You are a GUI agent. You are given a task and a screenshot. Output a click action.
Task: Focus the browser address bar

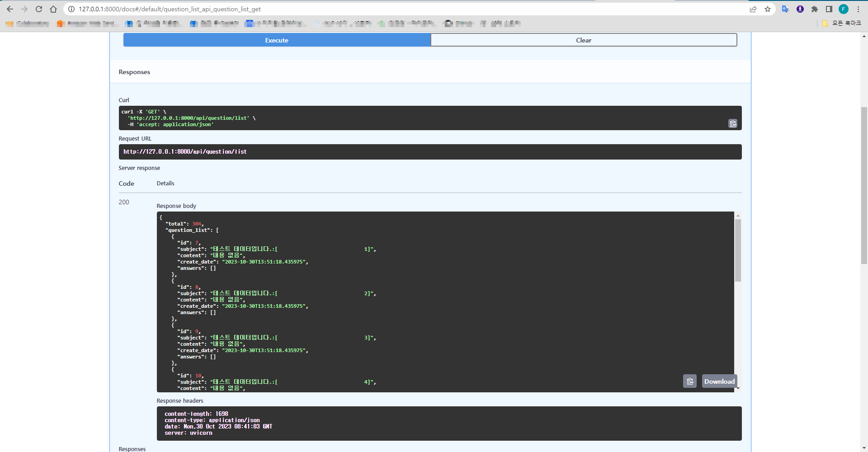407,9
